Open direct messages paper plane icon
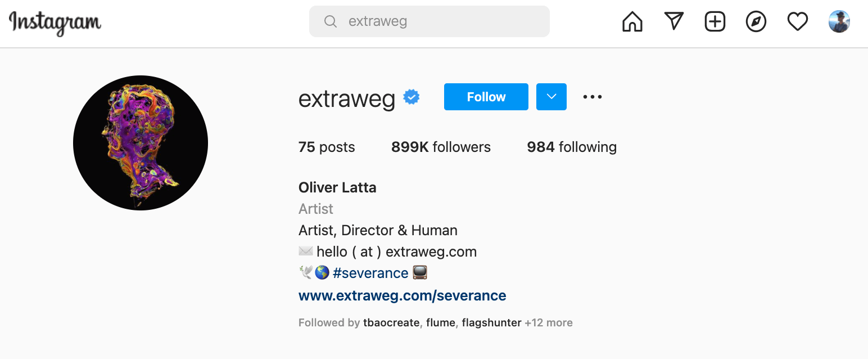The width and height of the screenshot is (868, 359). pos(673,21)
